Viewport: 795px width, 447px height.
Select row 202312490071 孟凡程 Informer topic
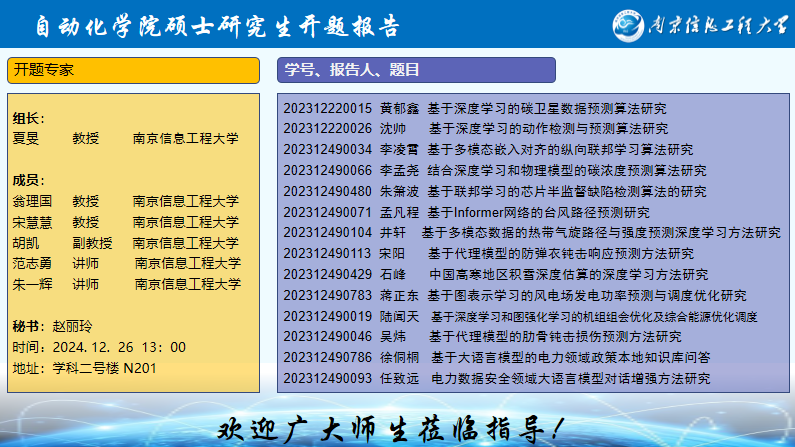tap(466, 212)
